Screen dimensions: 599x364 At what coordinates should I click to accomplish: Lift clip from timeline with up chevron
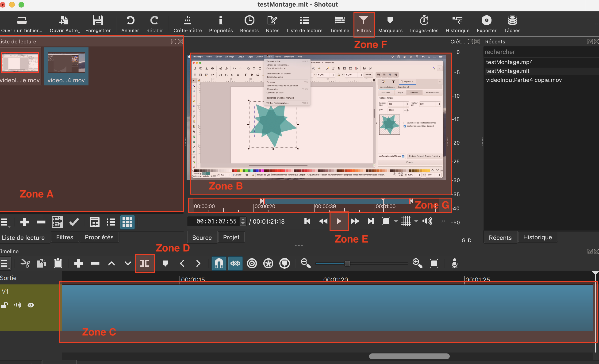pyautogui.click(x=111, y=263)
